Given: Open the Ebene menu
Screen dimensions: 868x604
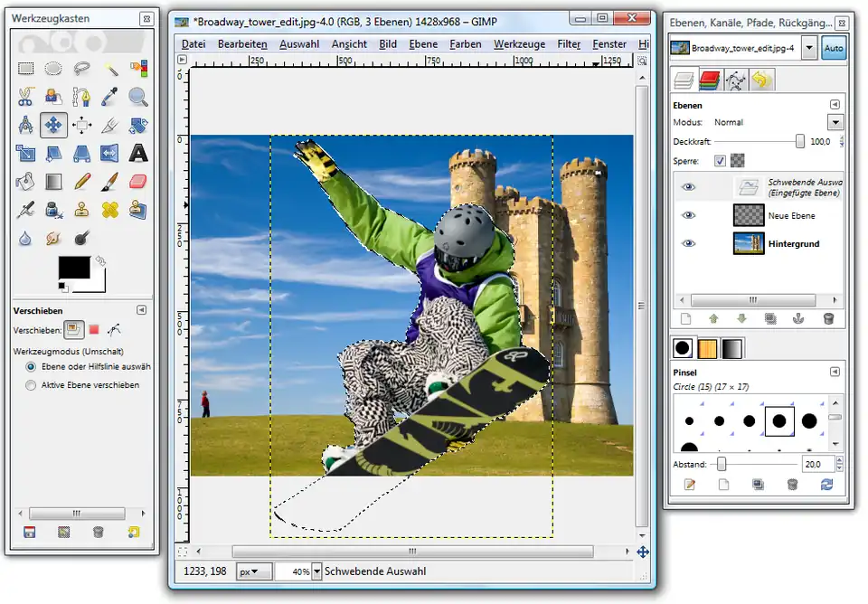Looking at the screenshot, I should [x=422, y=43].
